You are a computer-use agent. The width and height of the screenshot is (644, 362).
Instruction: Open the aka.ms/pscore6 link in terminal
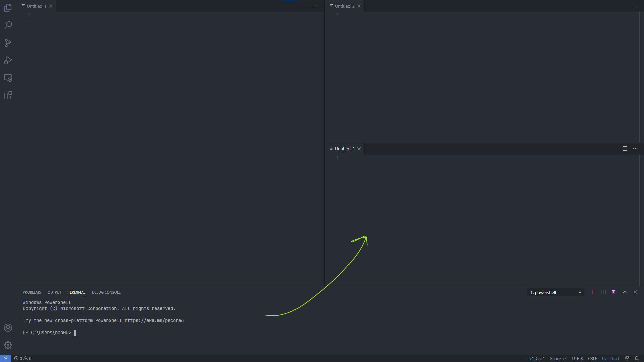coord(154,320)
